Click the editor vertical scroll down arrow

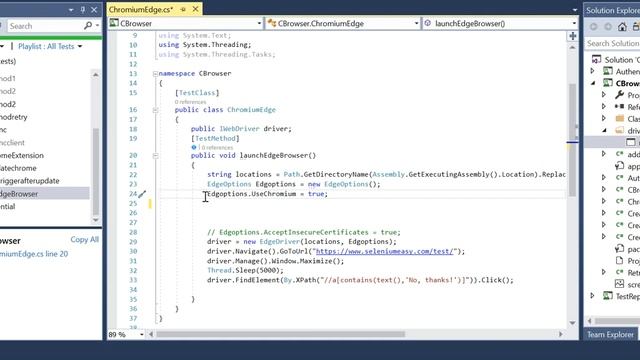tap(572, 323)
